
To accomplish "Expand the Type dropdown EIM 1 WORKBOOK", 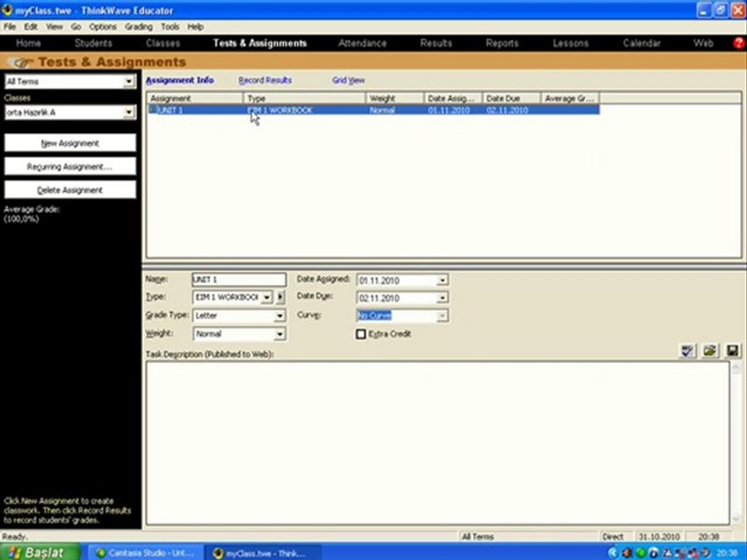I will (x=267, y=297).
